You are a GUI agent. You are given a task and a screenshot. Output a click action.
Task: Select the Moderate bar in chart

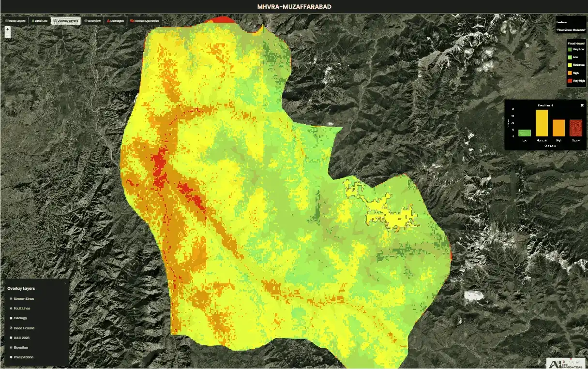[542, 123]
